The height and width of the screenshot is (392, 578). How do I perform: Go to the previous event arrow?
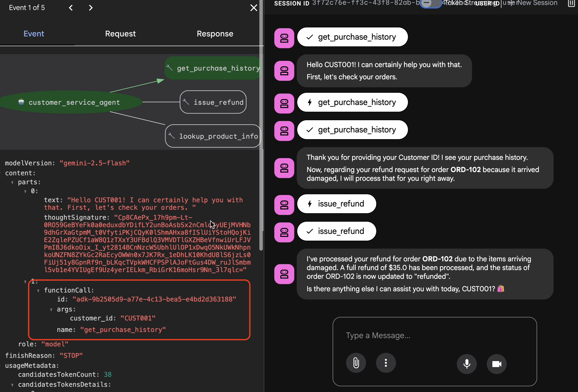point(71,8)
